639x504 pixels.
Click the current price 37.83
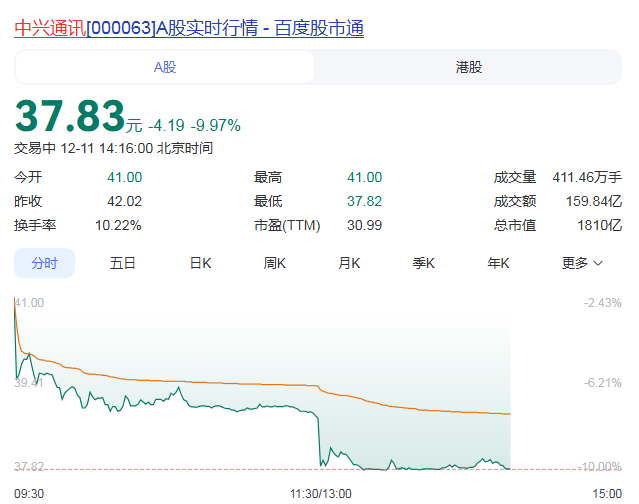point(69,116)
